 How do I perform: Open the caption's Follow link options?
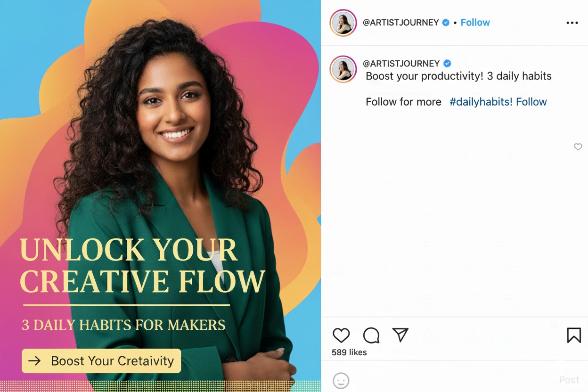point(532,102)
